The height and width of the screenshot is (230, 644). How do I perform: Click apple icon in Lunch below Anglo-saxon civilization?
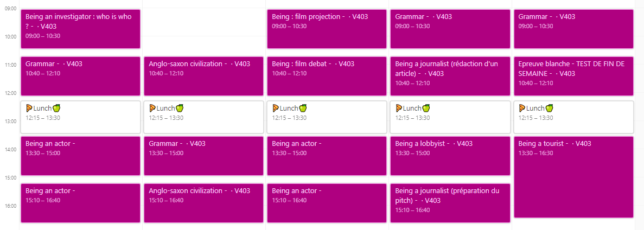pos(180,108)
